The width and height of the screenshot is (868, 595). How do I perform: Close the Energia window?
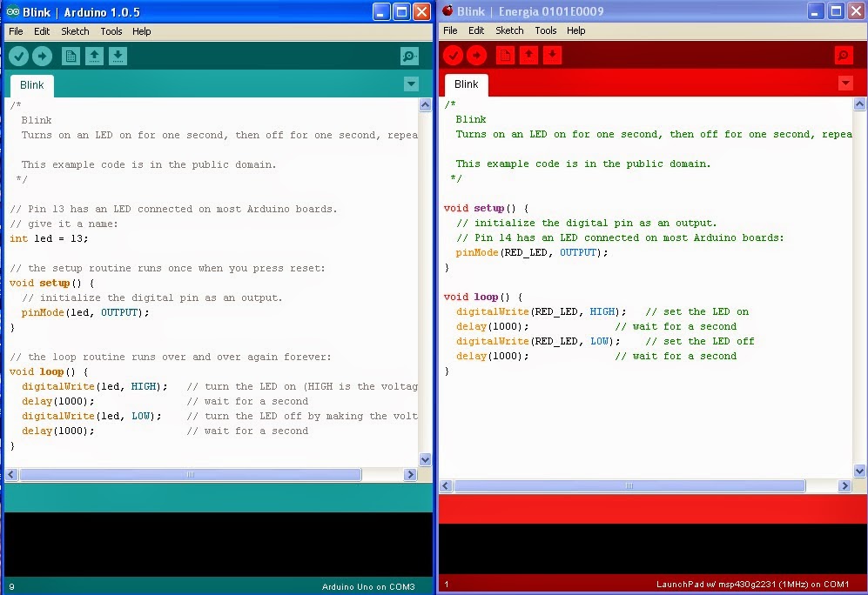pyautogui.click(x=857, y=10)
